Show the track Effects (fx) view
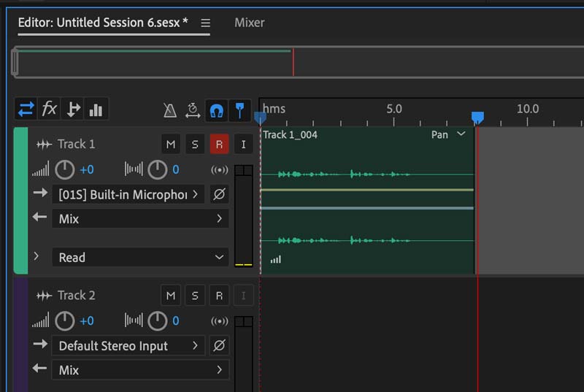584x392 pixels. tap(49, 109)
